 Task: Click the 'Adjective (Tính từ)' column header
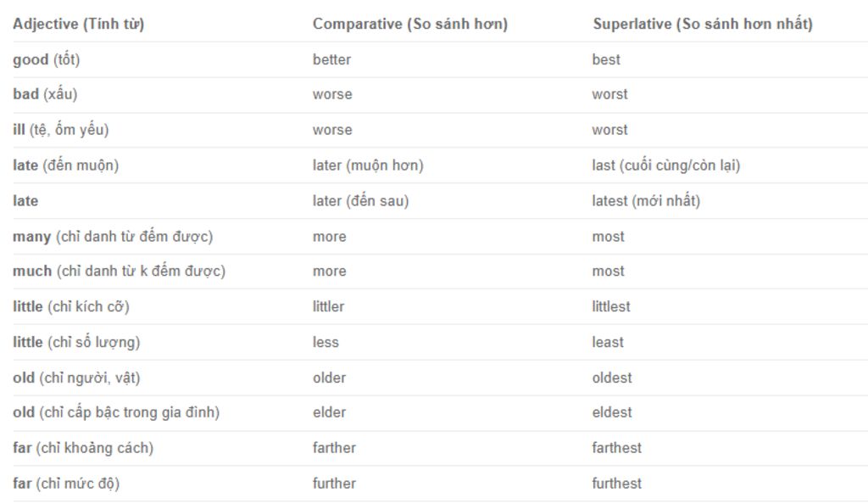pos(79,25)
